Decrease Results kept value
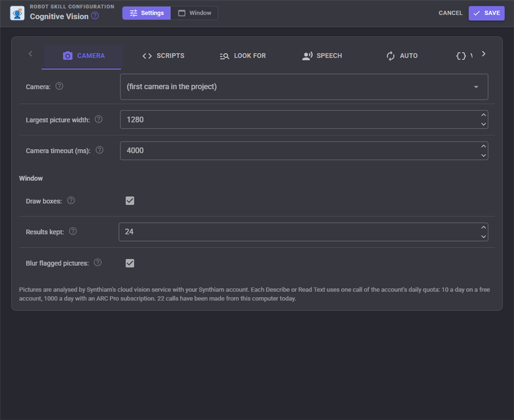514x420 pixels. tap(483, 236)
